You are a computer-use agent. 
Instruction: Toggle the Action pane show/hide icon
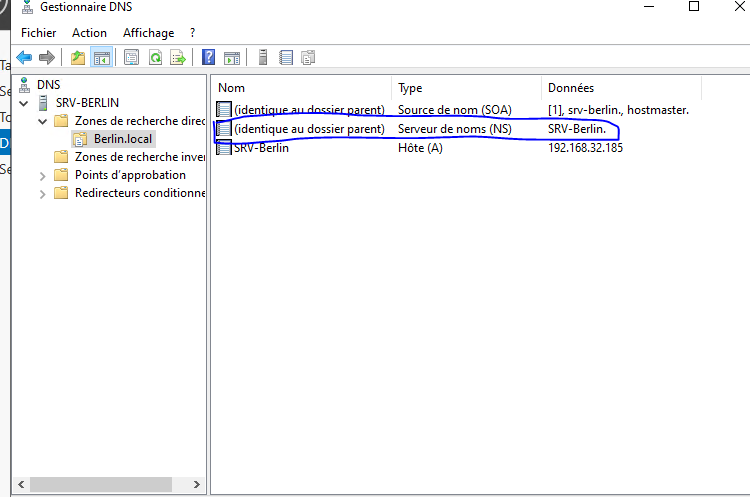click(x=232, y=58)
